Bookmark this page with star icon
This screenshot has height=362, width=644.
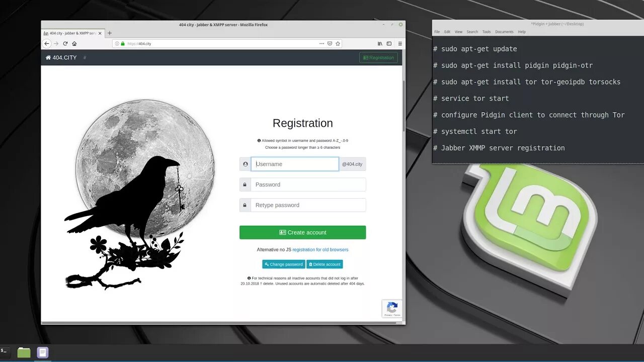(338, 44)
